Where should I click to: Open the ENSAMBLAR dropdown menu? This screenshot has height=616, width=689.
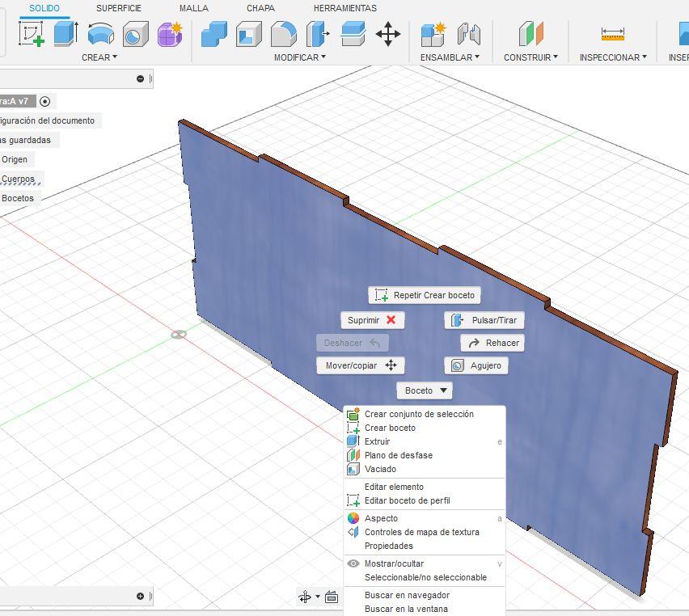tap(450, 57)
